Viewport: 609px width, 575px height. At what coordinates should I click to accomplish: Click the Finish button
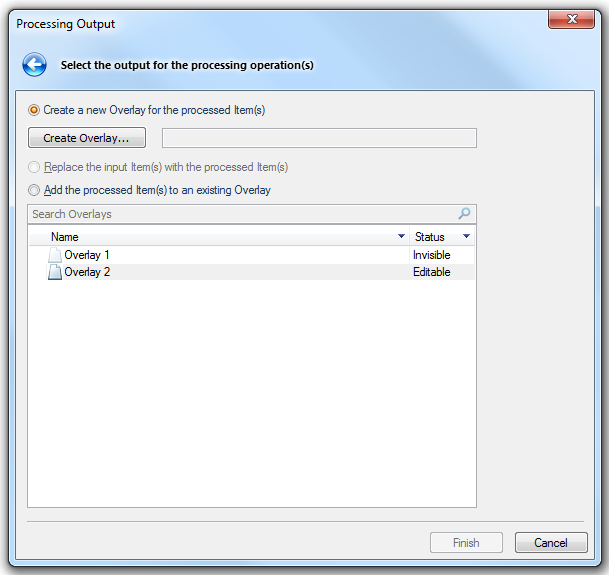click(466, 543)
